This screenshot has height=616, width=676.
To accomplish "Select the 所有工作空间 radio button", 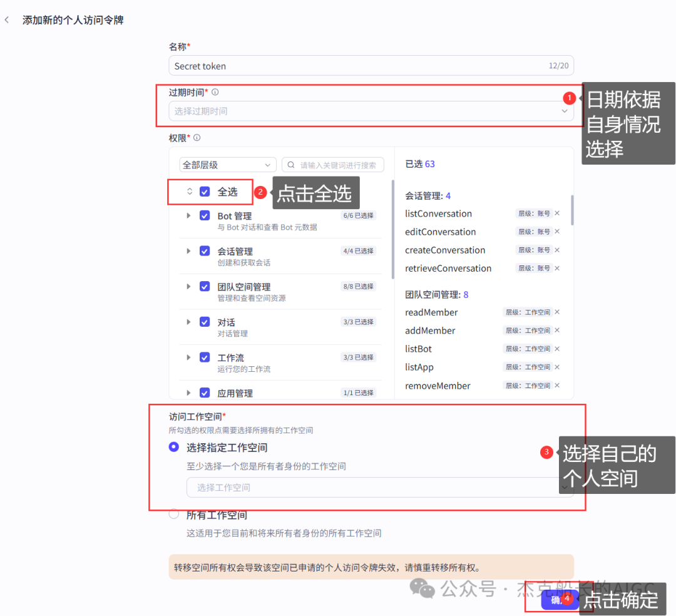I will (174, 514).
